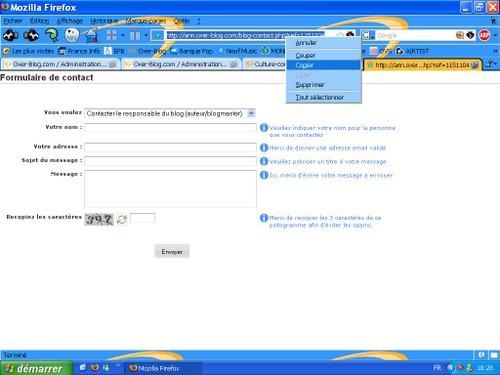The image size is (500, 375).
Task: Click the first quick launch icon after démarrer
Action: 83,367
